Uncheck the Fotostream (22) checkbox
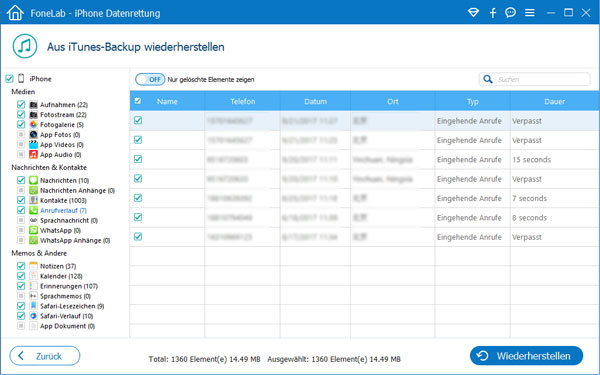This screenshot has width=600, height=375. (x=21, y=114)
